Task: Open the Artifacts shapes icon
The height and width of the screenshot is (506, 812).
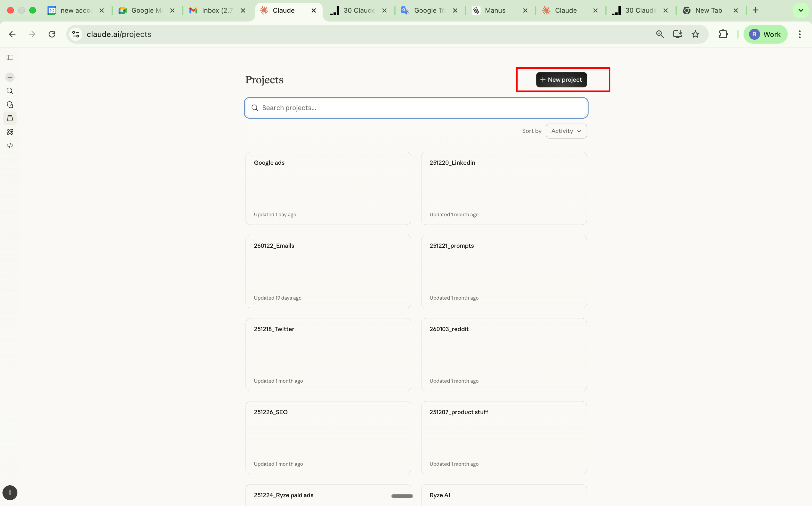Action: (x=10, y=132)
